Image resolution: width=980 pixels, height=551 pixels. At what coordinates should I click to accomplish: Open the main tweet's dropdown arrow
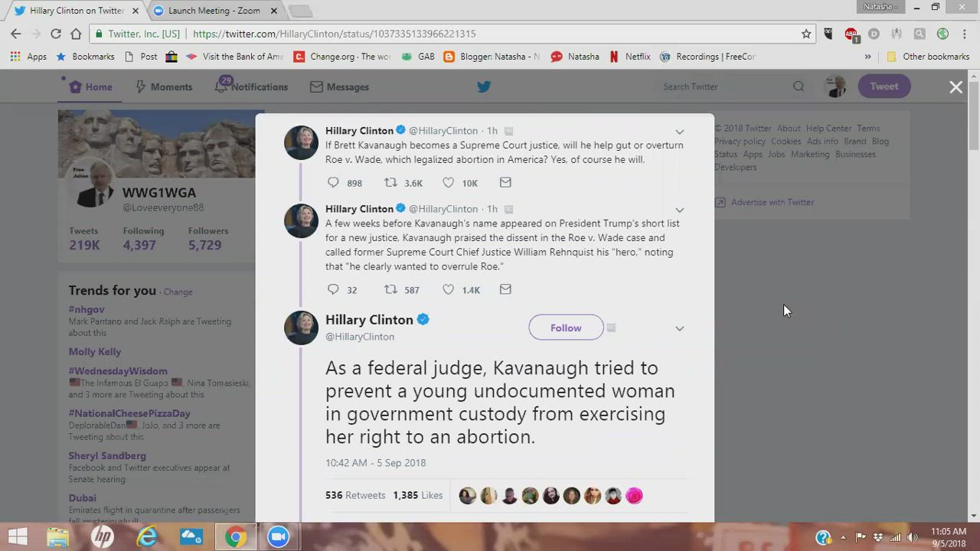coord(679,328)
